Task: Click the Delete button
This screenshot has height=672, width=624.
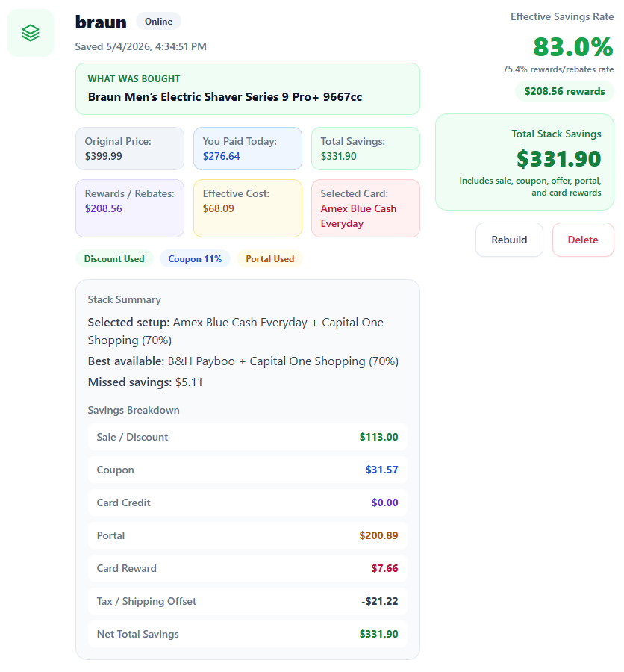Action: click(583, 240)
